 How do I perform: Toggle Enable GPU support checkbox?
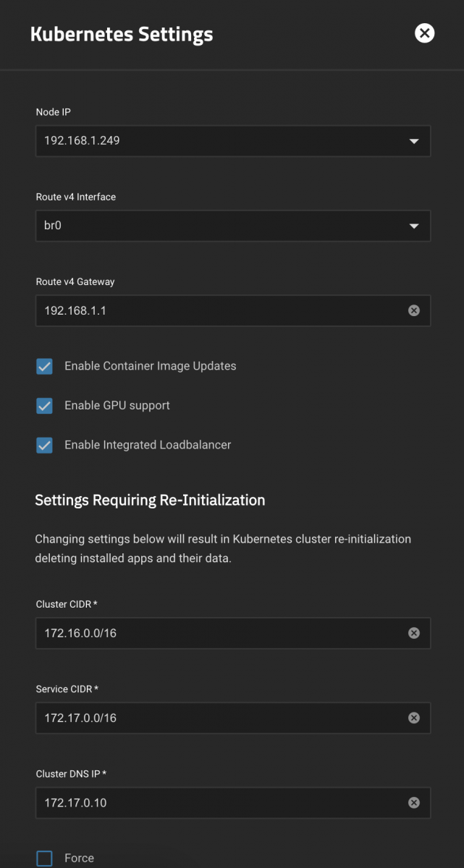[44, 406]
